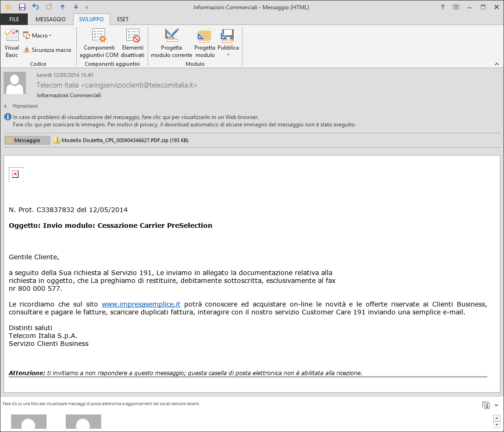Go to next item with down arrow

coord(76,7)
